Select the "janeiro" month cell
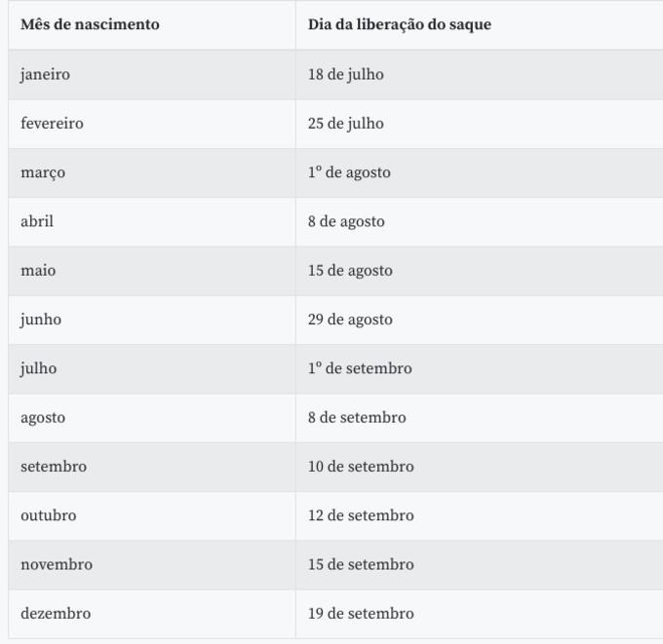 click(x=45, y=74)
